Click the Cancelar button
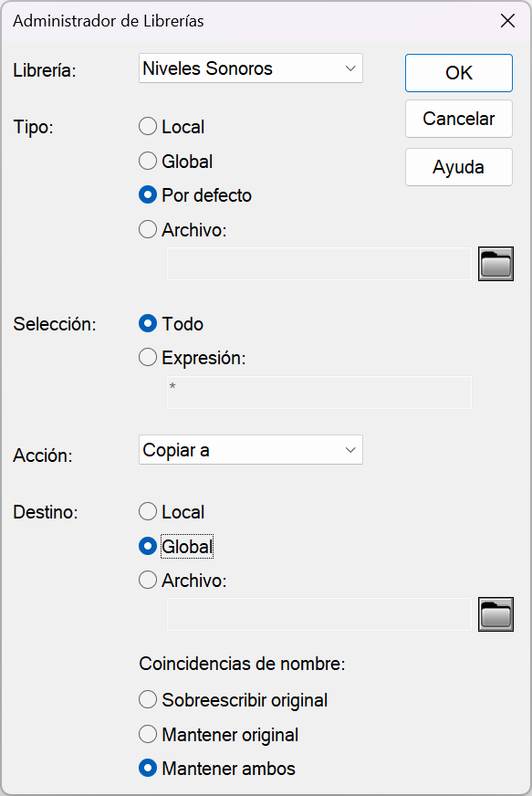 459,119
